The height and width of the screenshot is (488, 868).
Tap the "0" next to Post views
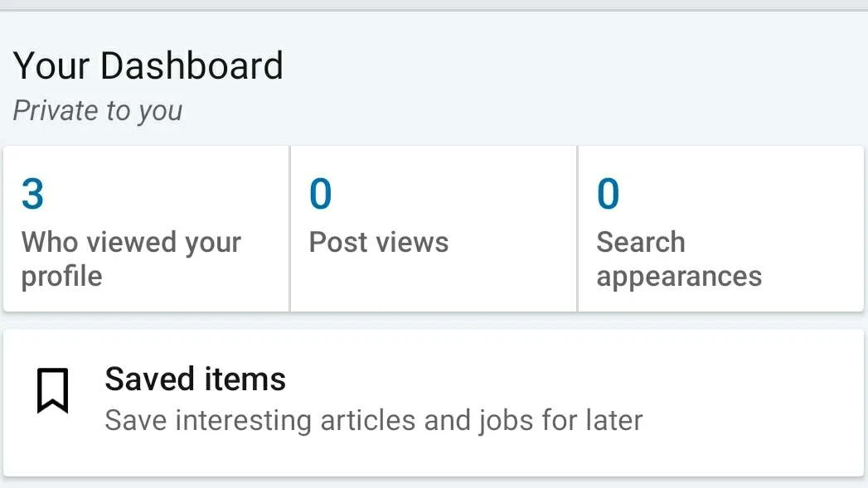tap(319, 193)
